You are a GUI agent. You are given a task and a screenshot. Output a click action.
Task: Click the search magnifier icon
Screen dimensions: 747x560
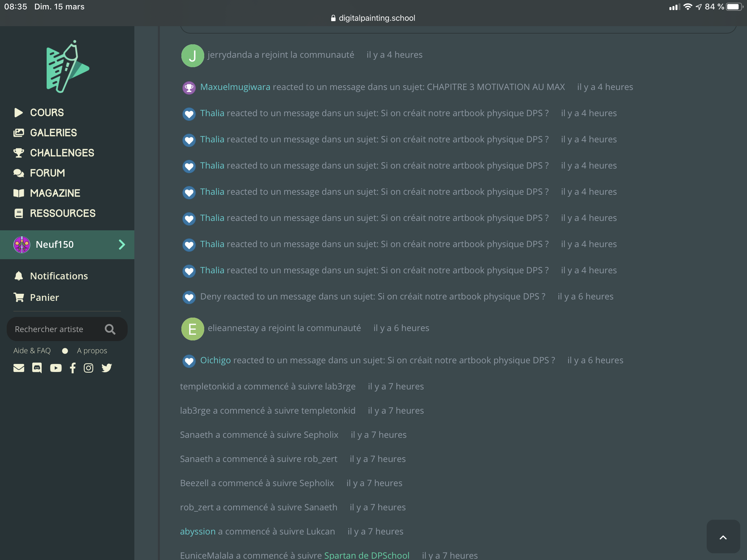(x=110, y=329)
